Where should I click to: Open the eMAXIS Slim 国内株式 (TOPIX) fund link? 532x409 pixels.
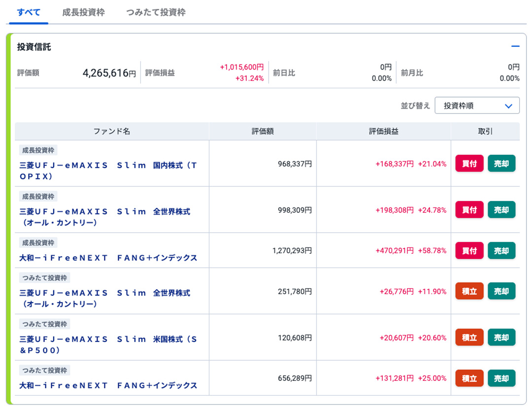tap(108, 170)
